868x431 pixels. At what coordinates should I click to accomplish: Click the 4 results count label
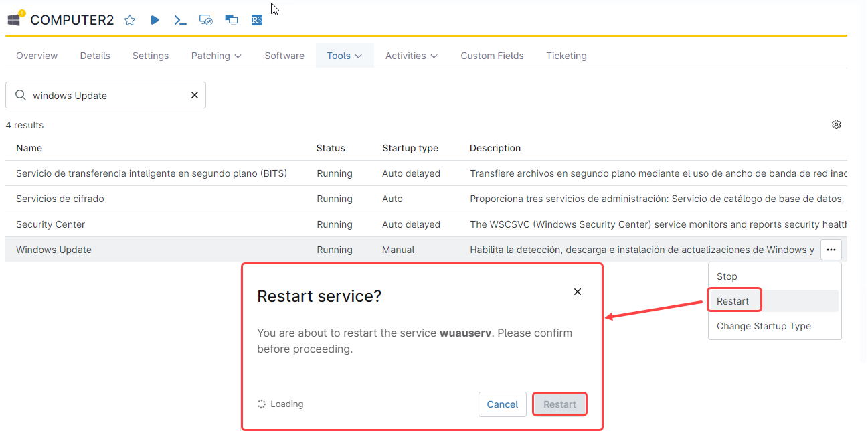coord(25,125)
